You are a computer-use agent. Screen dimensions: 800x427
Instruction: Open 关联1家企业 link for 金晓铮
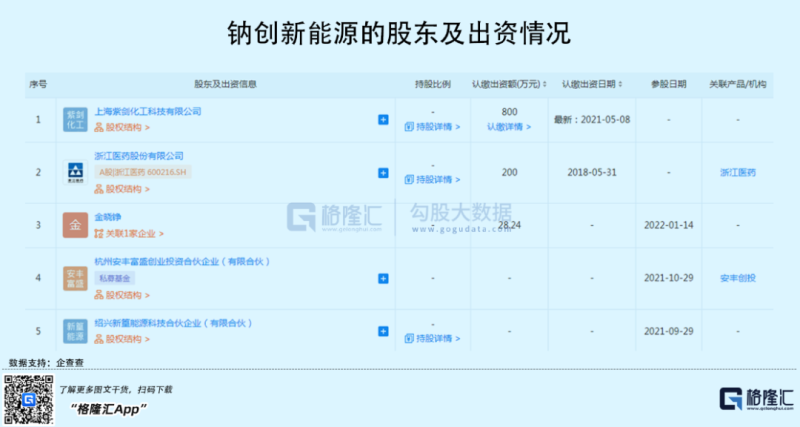pos(129,233)
